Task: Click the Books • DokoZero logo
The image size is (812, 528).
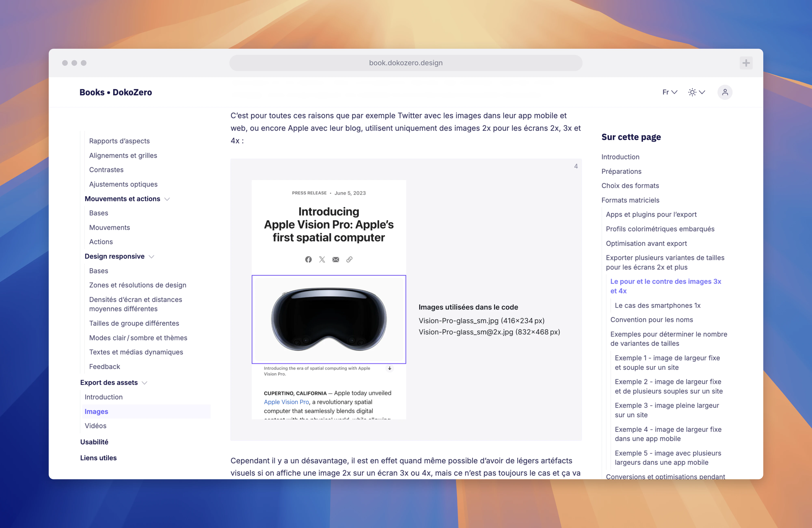Action: coord(116,92)
